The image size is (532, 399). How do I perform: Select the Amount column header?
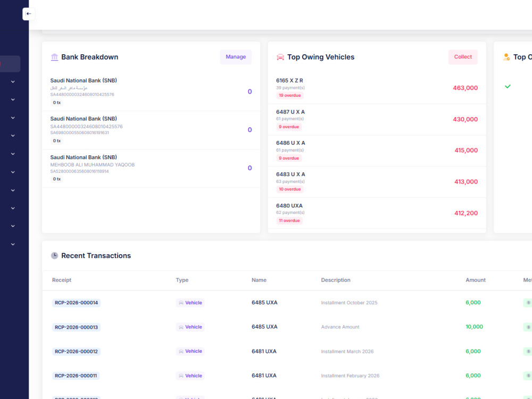[x=475, y=280]
